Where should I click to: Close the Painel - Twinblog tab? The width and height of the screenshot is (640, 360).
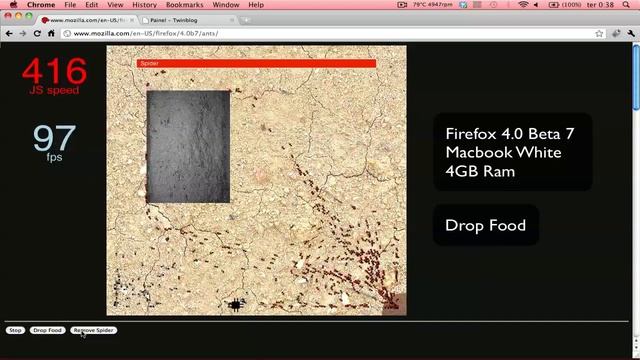[x=232, y=20]
